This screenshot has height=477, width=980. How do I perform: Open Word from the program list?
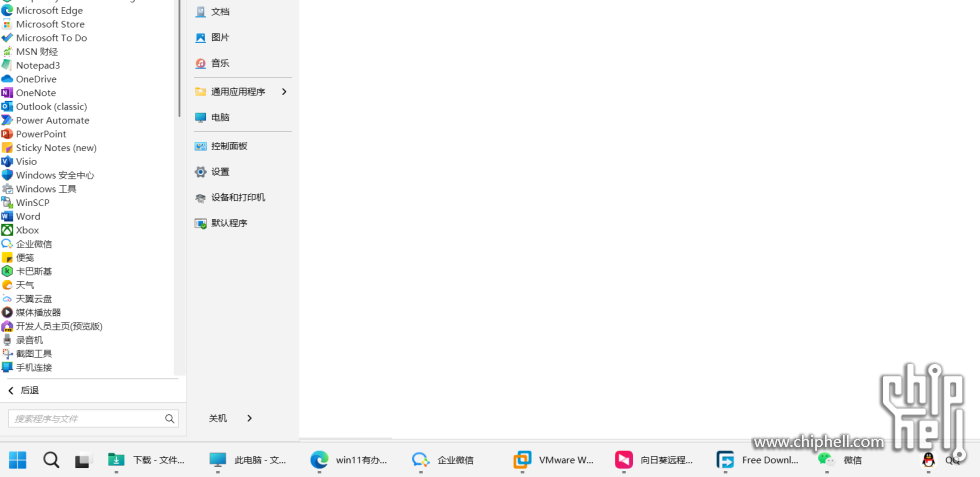(21, 217)
